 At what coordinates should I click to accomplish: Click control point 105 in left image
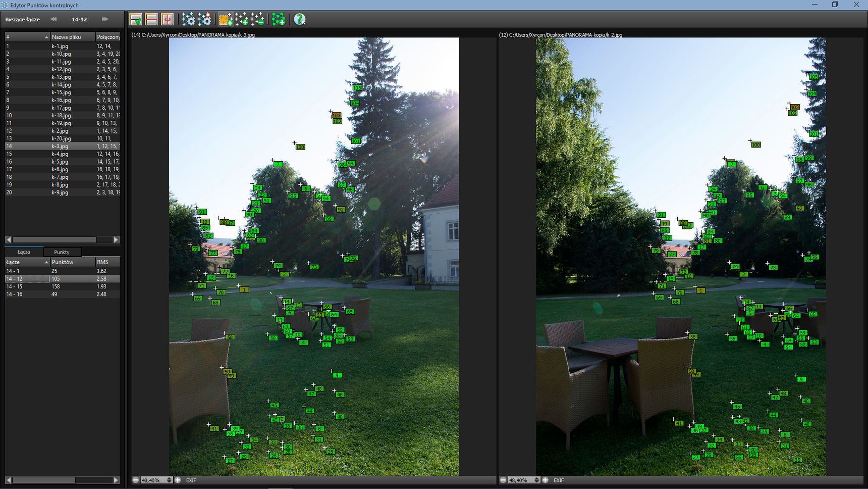click(x=357, y=87)
